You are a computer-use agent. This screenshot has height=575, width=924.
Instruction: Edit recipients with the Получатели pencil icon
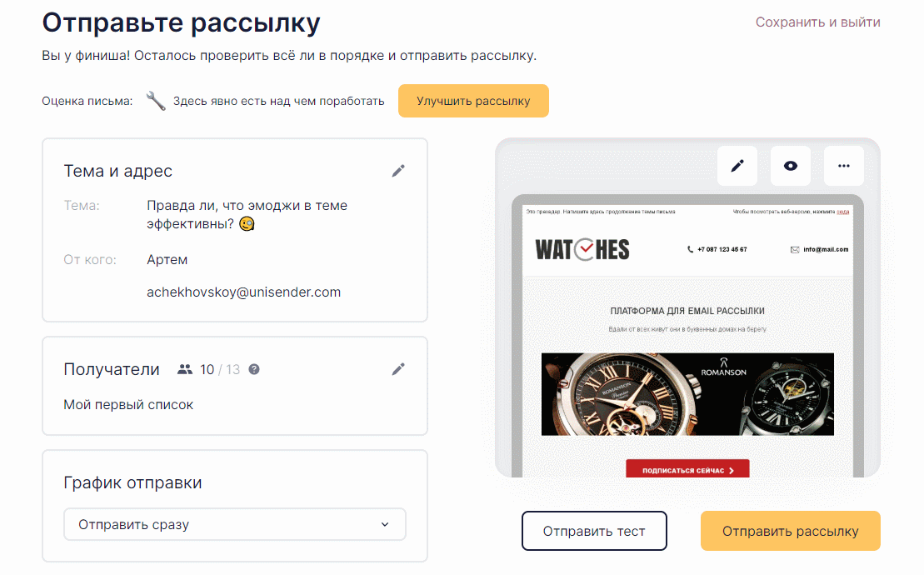pyautogui.click(x=398, y=369)
